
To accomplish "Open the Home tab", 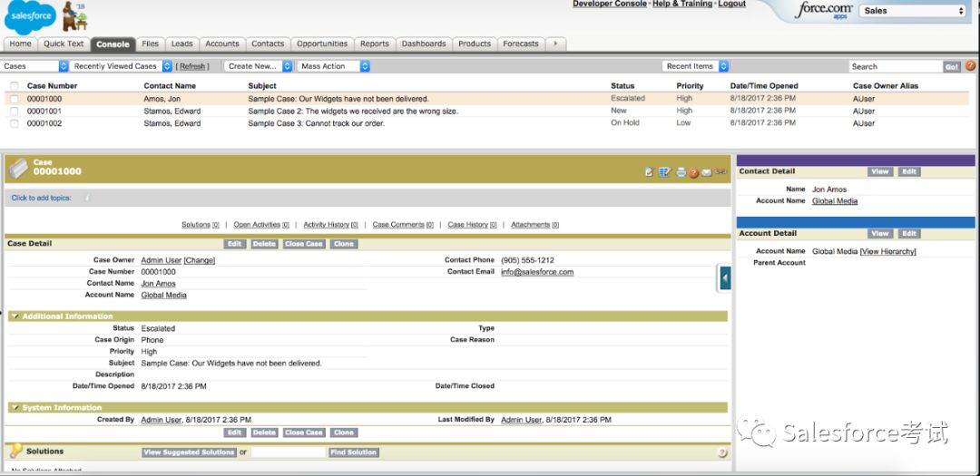I will [x=21, y=44].
